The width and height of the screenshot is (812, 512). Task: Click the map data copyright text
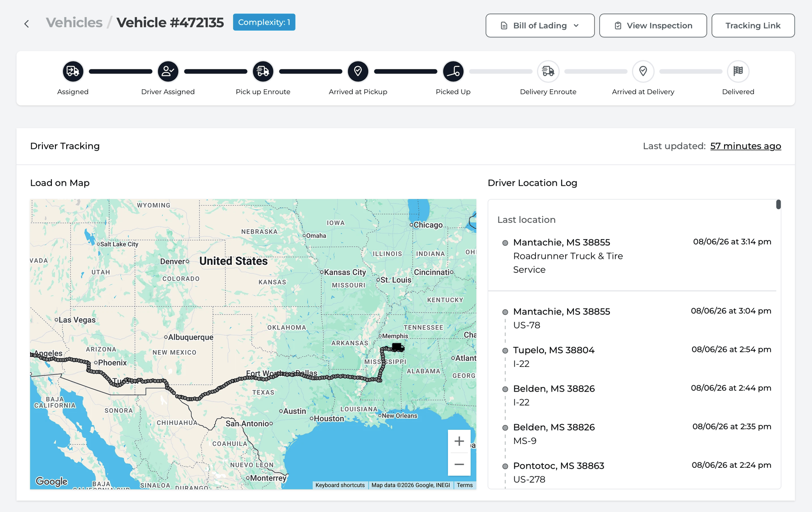point(411,485)
